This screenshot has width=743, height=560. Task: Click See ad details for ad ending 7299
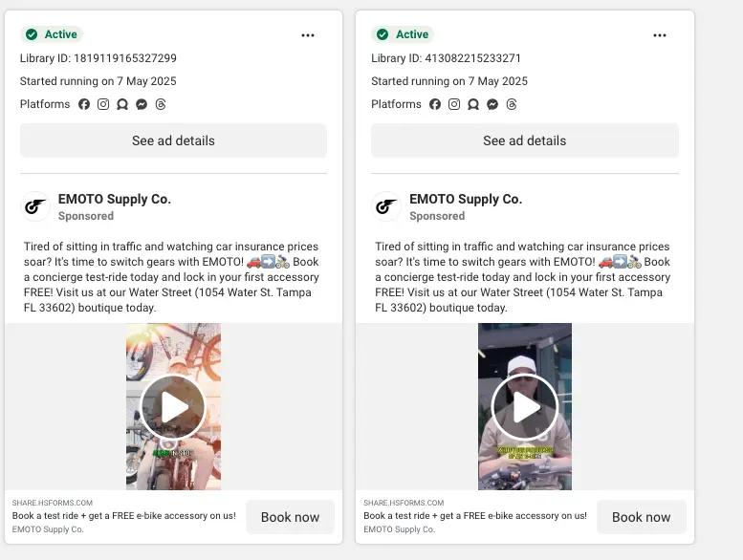(x=173, y=140)
